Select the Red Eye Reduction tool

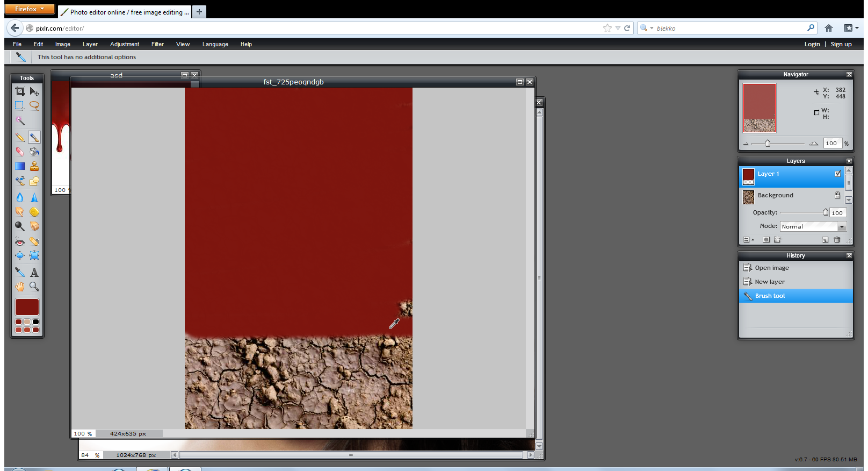pyautogui.click(x=20, y=241)
